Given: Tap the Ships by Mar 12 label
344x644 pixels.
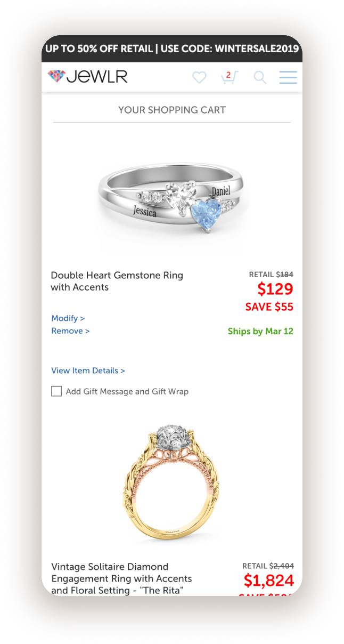Looking at the screenshot, I should (260, 331).
